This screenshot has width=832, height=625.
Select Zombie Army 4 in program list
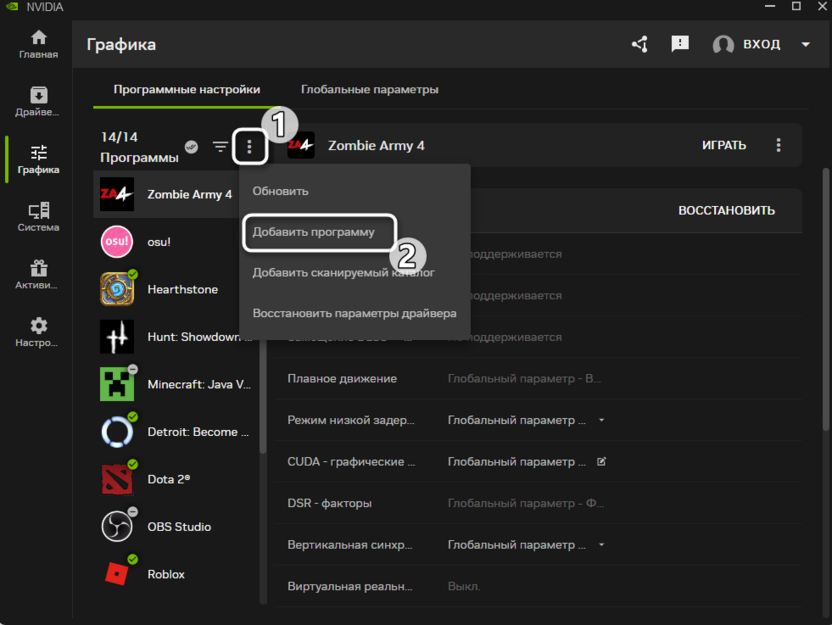[x=166, y=194]
